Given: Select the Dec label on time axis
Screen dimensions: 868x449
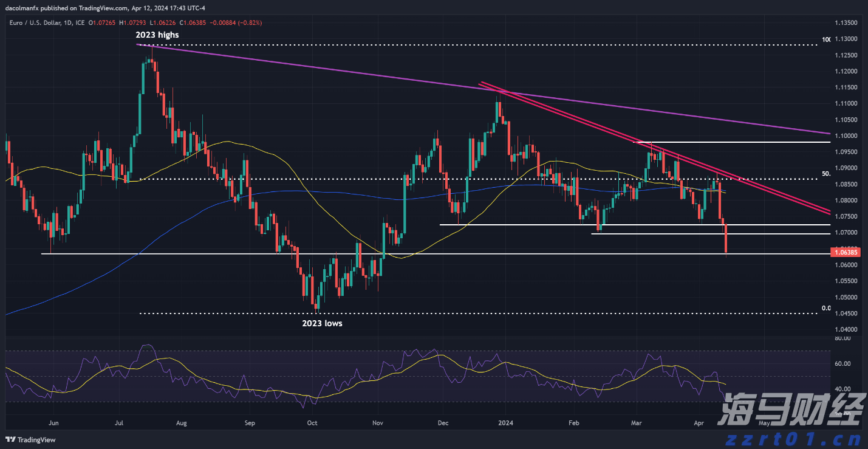Looking at the screenshot, I should point(442,422).
